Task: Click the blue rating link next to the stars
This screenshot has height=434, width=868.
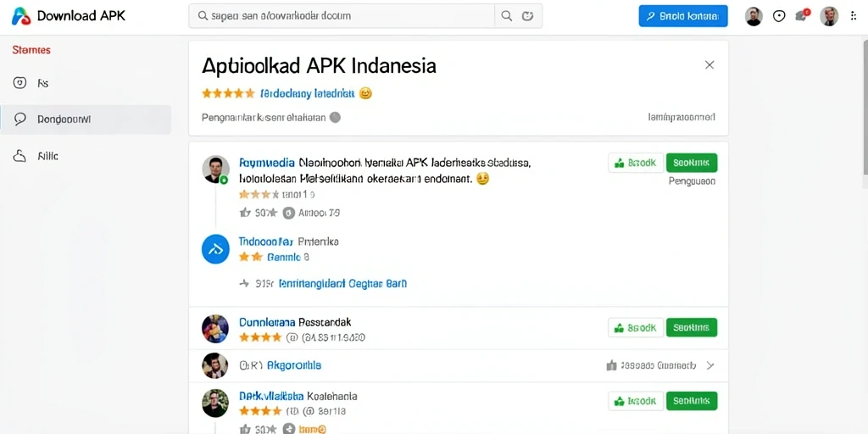Action: (307, 93)
